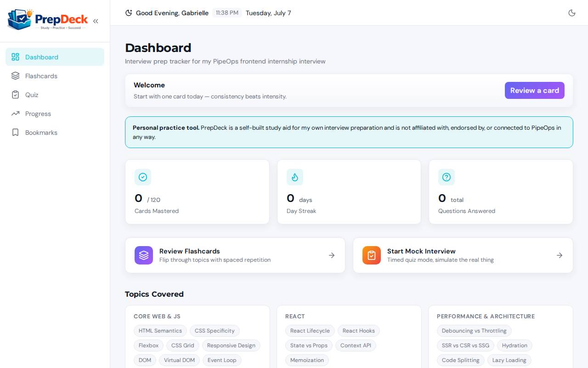Image resolution: width=588 pixels, height=368 pixels.
Task: Click the Day Streak stat label
Action: click(x=301, y=211)
